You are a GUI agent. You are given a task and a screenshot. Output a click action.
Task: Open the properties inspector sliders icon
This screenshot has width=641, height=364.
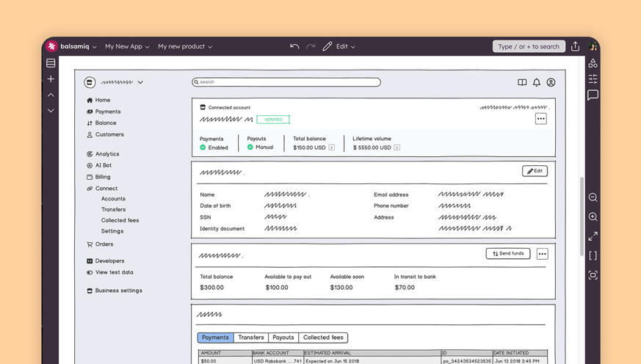(593, 79)
